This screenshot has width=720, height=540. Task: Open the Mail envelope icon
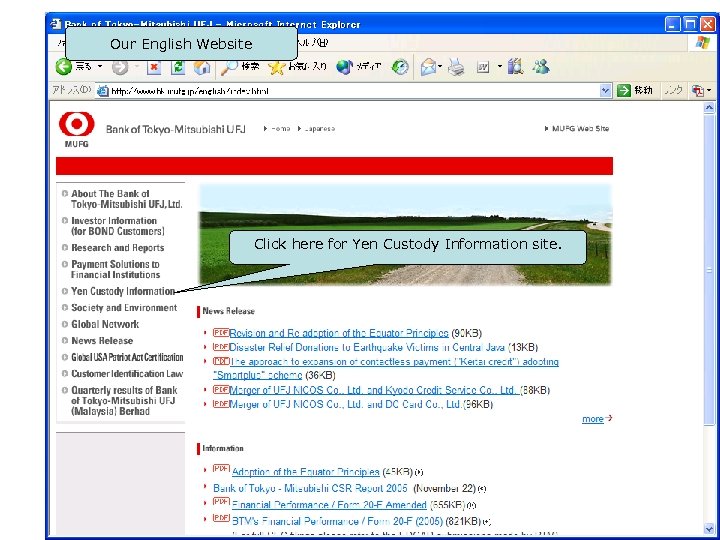click(x=428, y=68)
